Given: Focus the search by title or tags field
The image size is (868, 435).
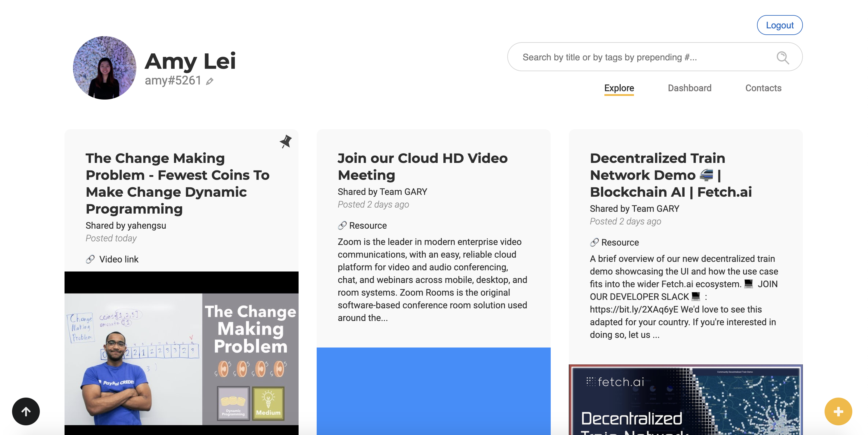Looking at the screenshot, I should point(640,57).
